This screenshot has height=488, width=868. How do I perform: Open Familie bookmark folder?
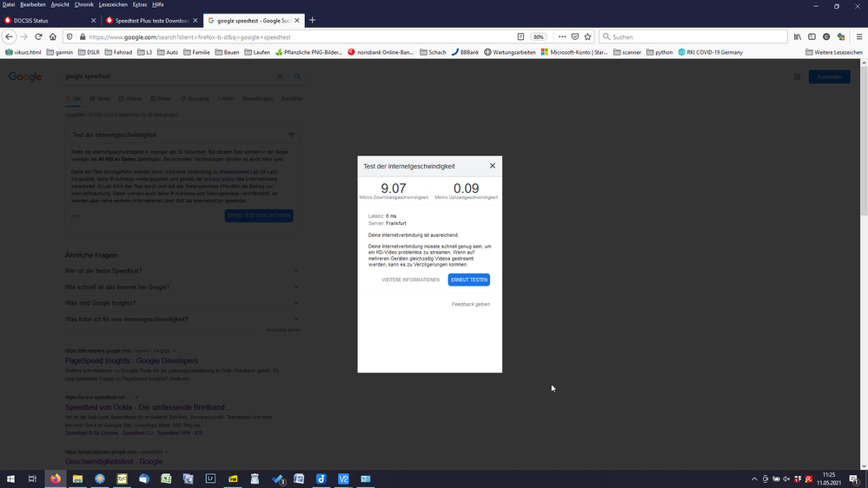pos(196,53)
